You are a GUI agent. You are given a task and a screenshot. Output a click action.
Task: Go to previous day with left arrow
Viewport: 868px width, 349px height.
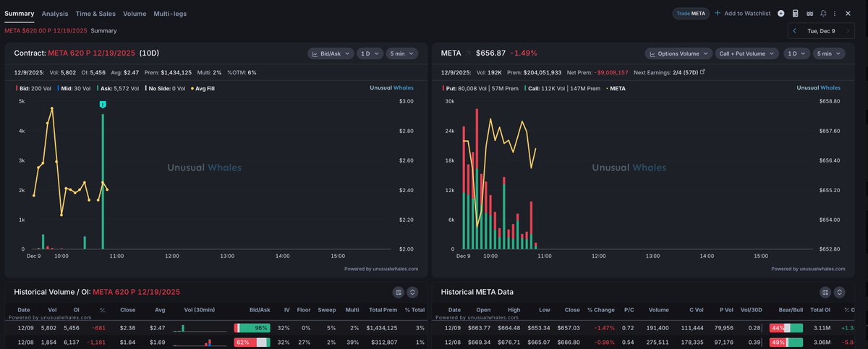click(795, 31)
